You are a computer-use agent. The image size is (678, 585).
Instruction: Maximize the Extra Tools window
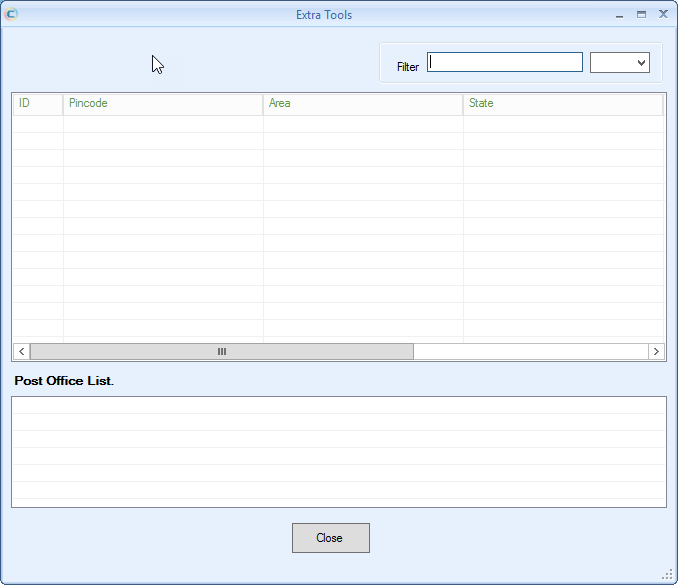pyautogui.click(x=641, y=15)
